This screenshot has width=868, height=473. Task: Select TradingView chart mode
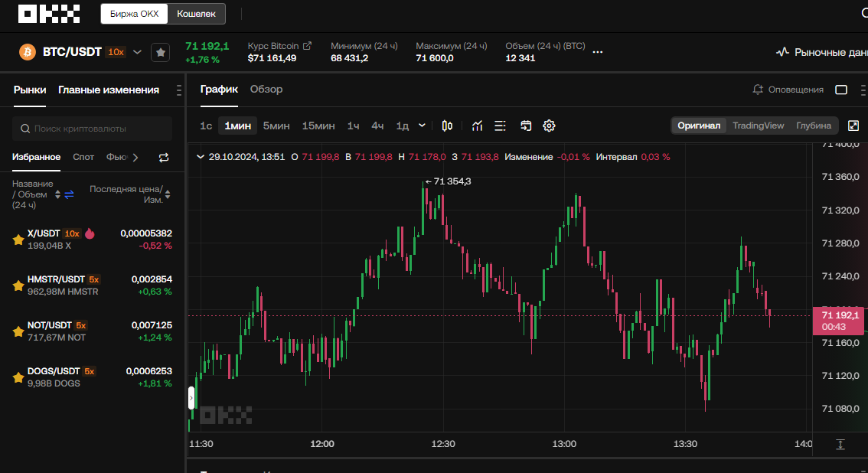(x=758, y=126)
